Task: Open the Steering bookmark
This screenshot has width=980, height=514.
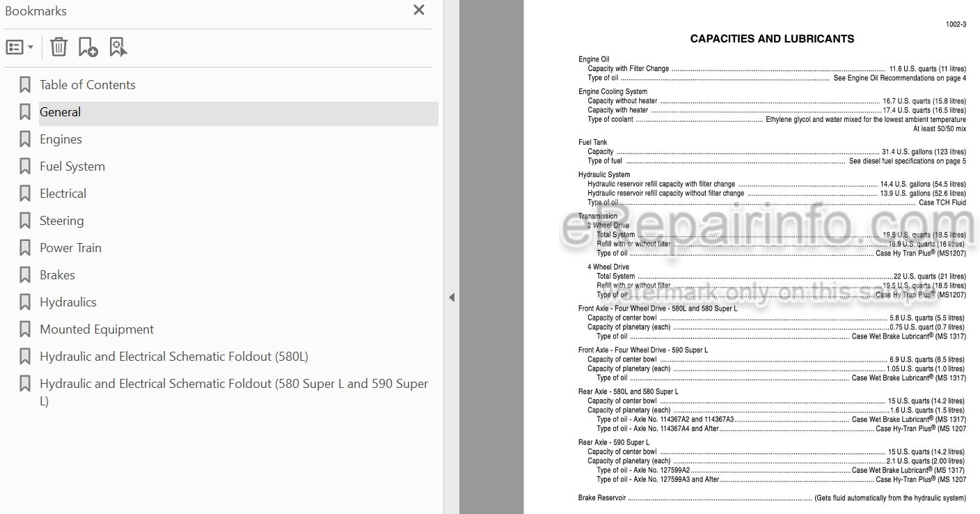Action: click(61, 221)
